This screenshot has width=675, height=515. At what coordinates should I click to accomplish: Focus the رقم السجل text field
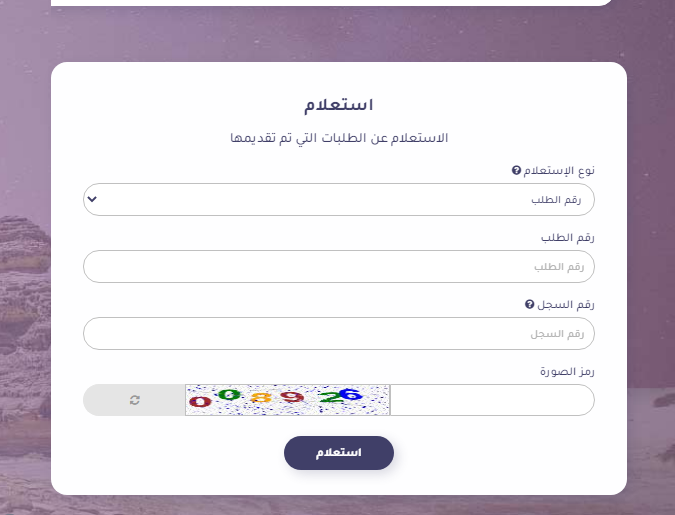[x=338, y=333]
